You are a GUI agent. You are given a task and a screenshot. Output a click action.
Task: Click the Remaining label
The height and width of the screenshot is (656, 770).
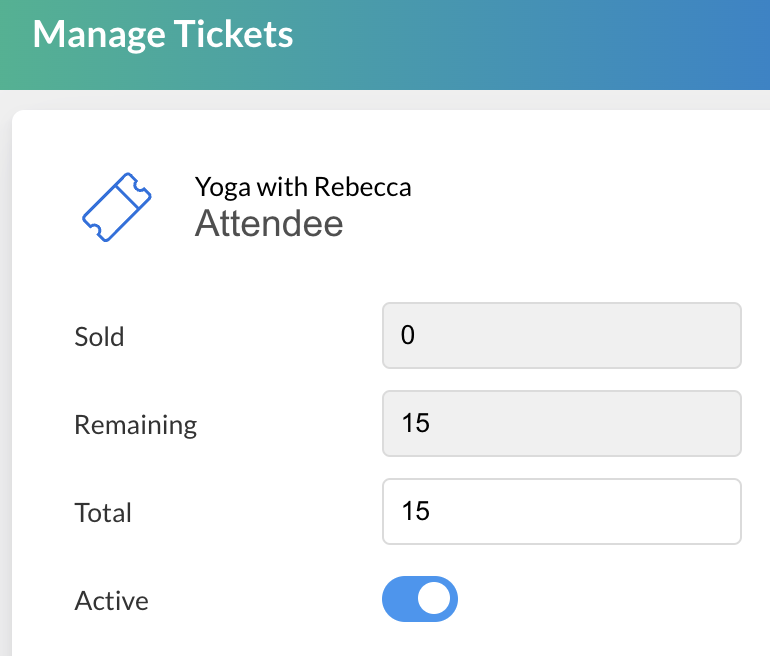click(x=135, y=425)
